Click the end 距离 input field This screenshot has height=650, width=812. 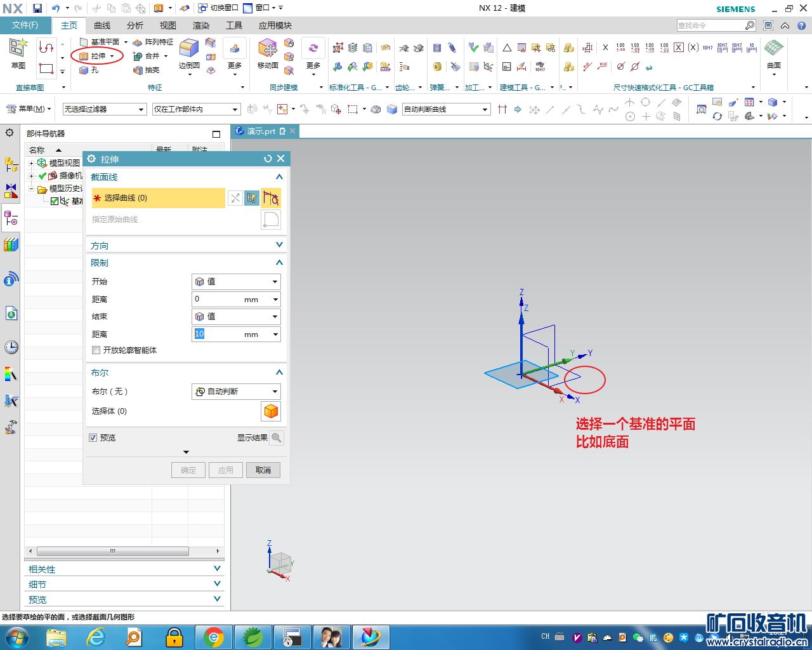point(218,334)
